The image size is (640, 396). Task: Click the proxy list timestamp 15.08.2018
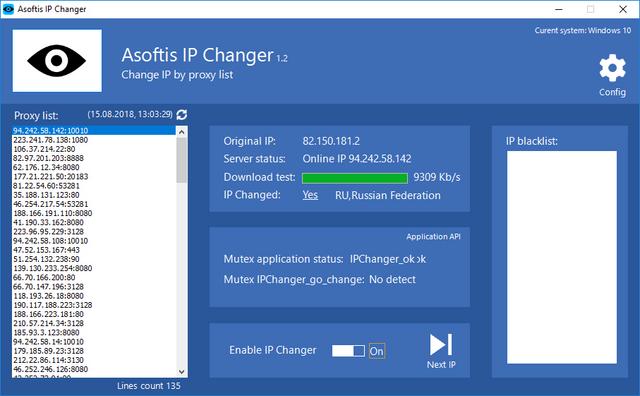(x=130, y=114)
